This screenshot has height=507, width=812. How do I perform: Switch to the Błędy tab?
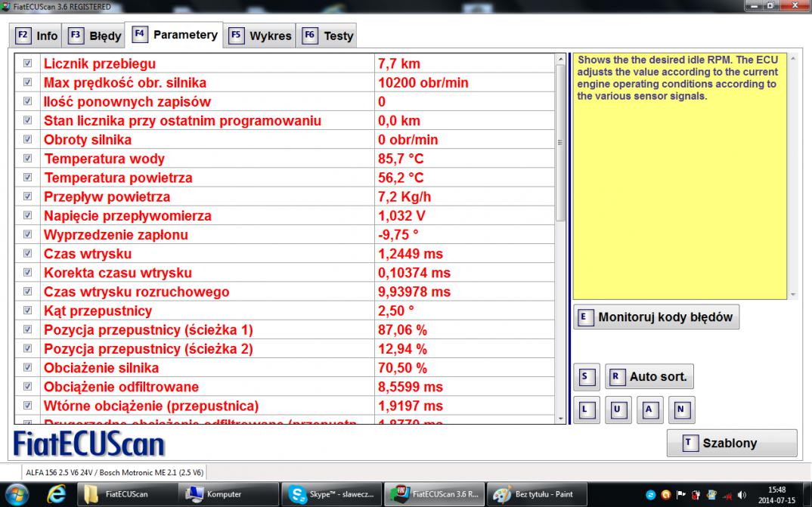(x=95, y=36)
